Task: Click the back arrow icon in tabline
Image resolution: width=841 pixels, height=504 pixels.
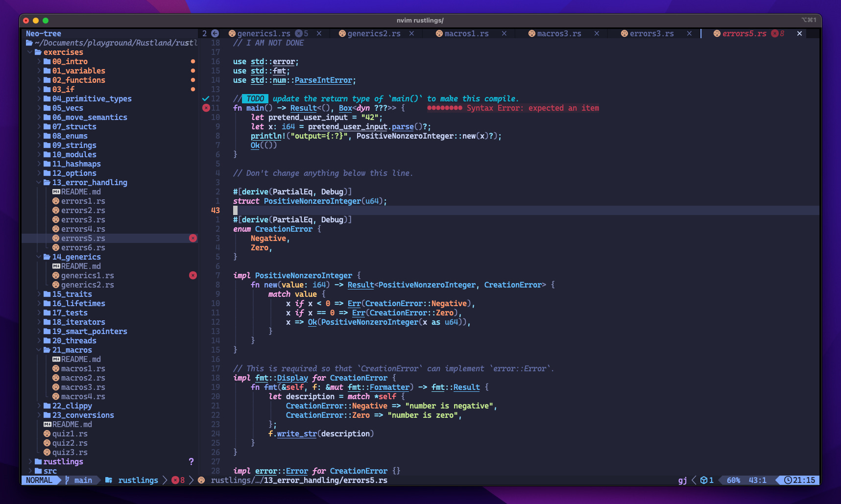Action: pyautogui.click(x=215, y=33)
